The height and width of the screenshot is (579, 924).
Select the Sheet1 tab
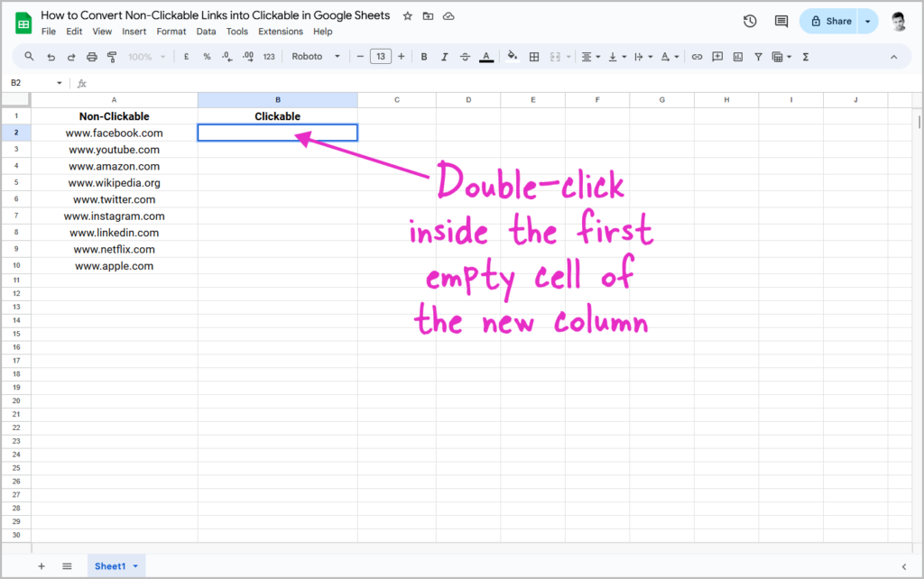pyautogui.click(x=109, y=566)
